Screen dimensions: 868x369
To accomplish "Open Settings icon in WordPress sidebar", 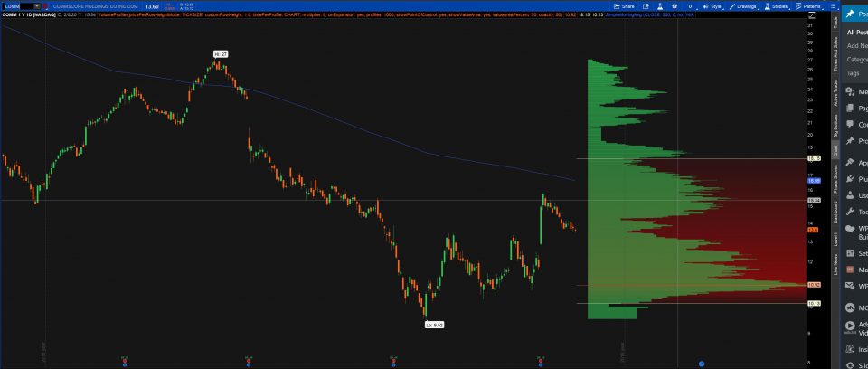I will pos(849,252).
